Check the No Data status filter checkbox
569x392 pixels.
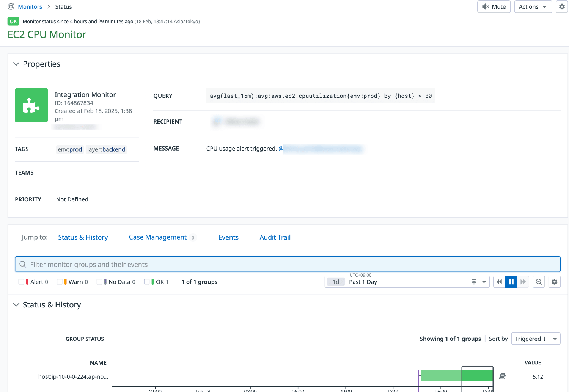tap(99, 282)
